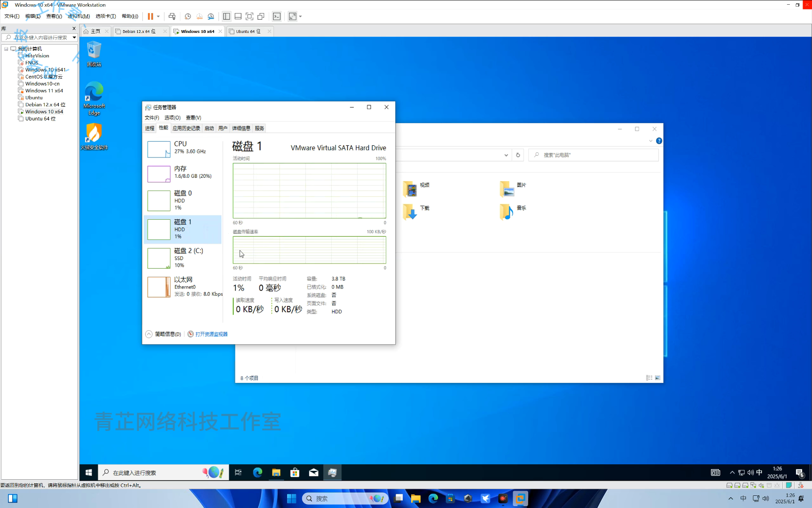This screenshot has width=812, height=508.
Task: Close the library panel with its X
Action: [x=74, y=29]
